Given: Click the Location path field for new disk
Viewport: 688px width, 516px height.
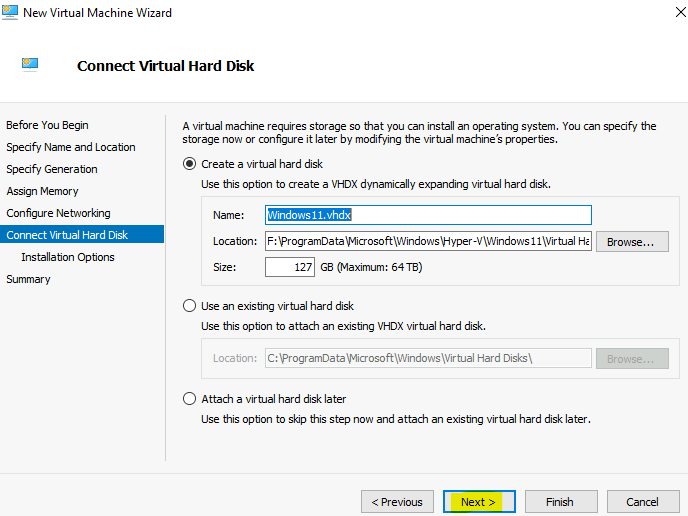Looking at the screenshot, I should pos(428,241).
